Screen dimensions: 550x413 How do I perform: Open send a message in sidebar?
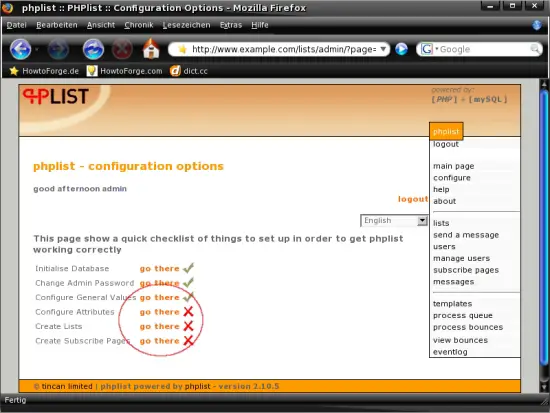point(466,235)
